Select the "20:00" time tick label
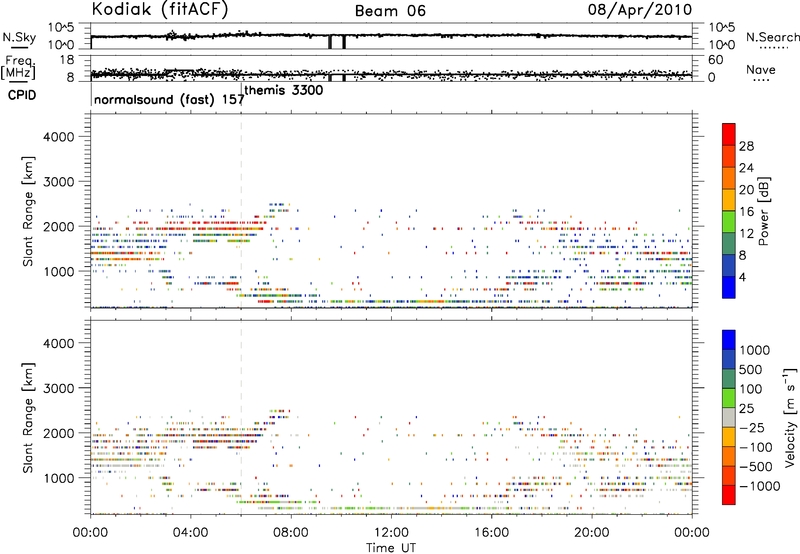800x554 pixels. (x=592, y=533)
